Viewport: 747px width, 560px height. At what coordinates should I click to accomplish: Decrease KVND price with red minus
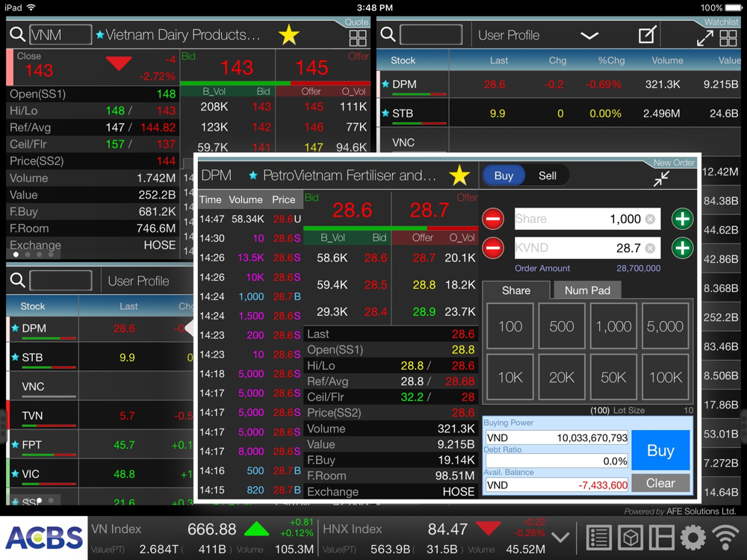click(493, 248)
